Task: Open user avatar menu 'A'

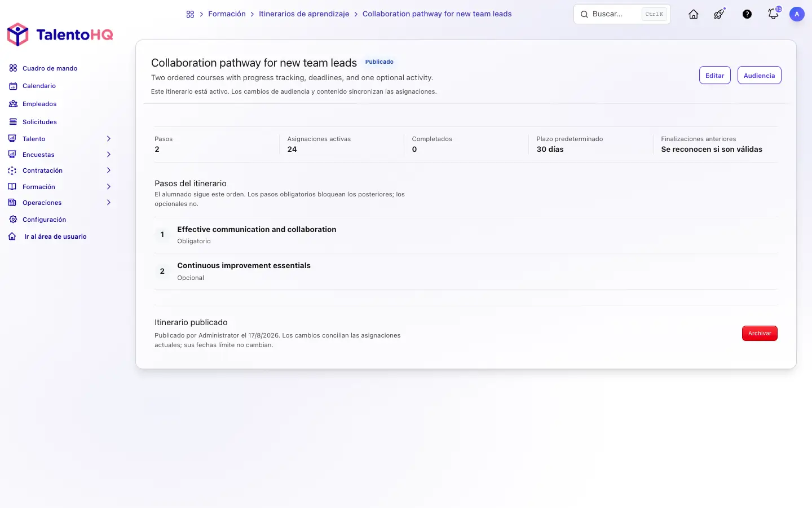Action: coord(797,14)
